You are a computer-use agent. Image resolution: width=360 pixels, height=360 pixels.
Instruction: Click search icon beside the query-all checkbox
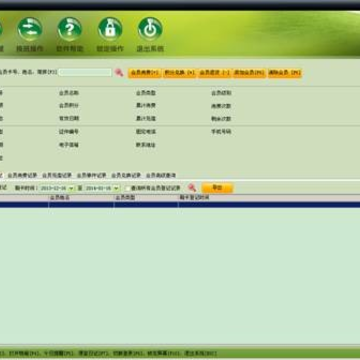(192, 188)
